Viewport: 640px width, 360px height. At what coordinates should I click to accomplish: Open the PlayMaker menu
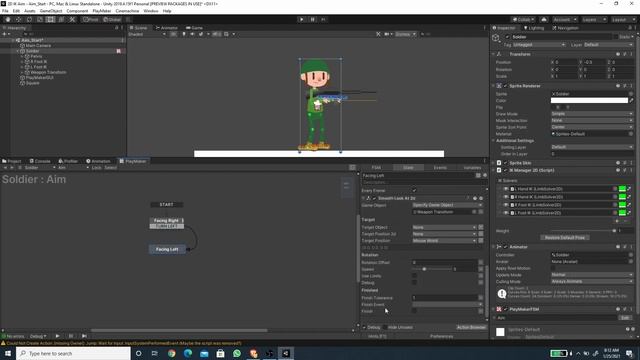click(x=102, y=11)
